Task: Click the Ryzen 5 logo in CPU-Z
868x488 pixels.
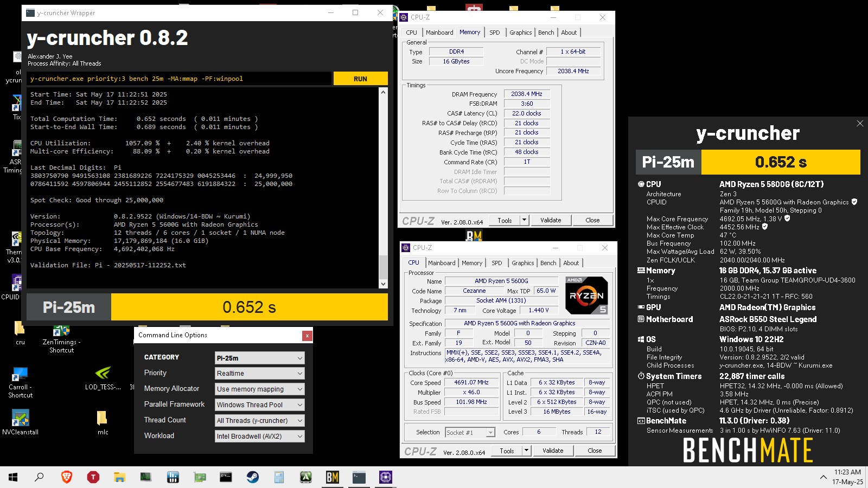Action: [586, 296]
